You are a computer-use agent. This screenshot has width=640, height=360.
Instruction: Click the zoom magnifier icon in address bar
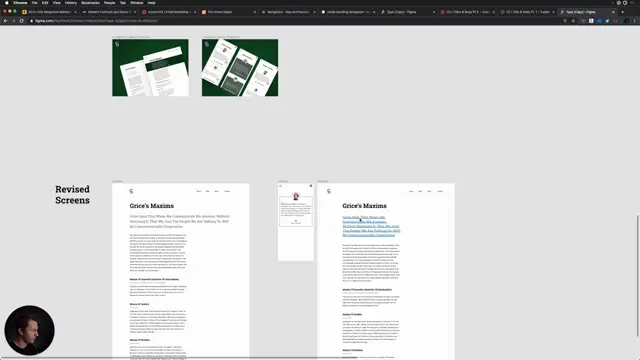coord(565,21)
